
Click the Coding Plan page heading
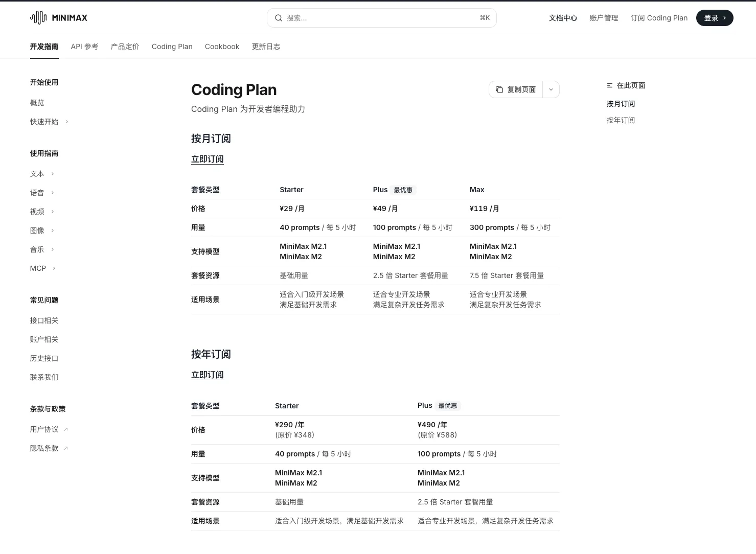(234, 89)
